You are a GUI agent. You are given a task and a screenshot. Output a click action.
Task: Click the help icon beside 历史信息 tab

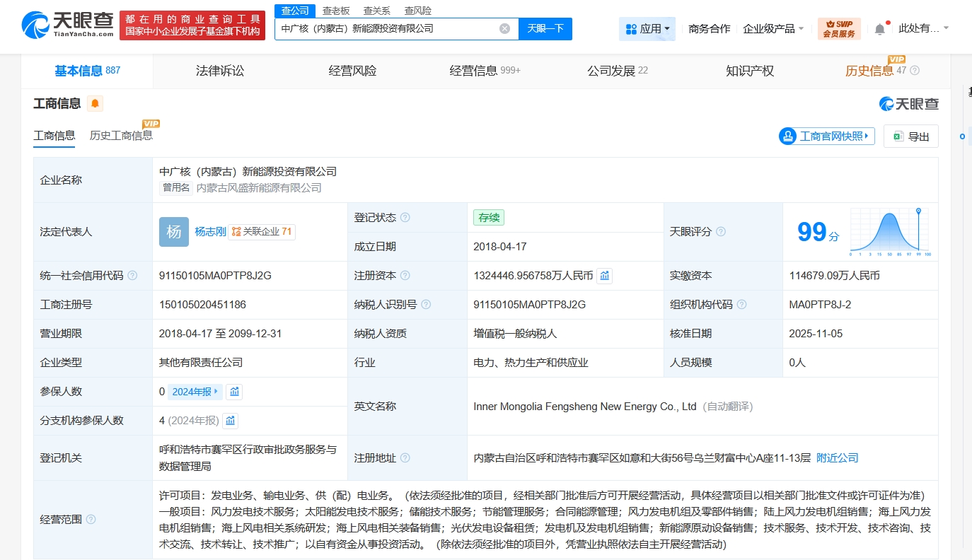pyautogui.click(x=915, y=71)
